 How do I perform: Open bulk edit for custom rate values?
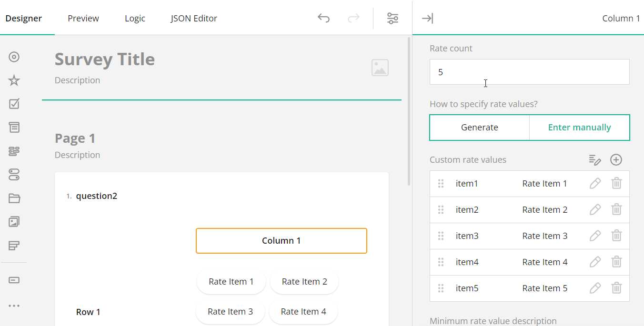tap(595, 160)
